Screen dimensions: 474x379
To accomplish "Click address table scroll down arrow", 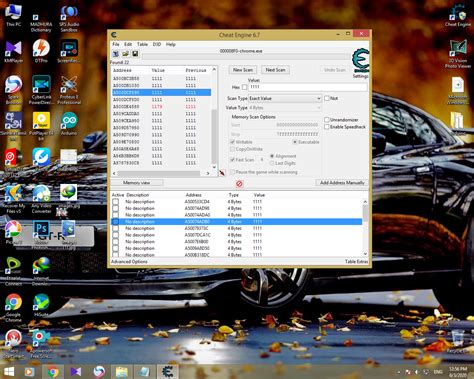I will [365, 254].
